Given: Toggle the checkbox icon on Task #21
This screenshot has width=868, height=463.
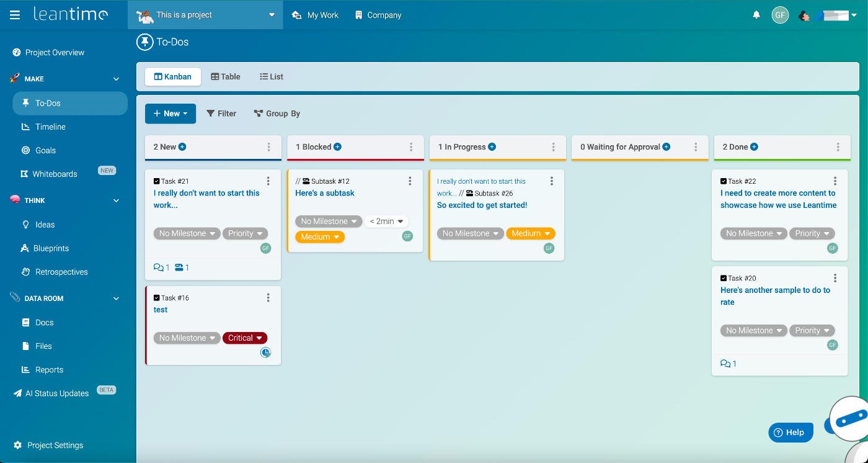Looking at the screenshot, I should [157, 181].
